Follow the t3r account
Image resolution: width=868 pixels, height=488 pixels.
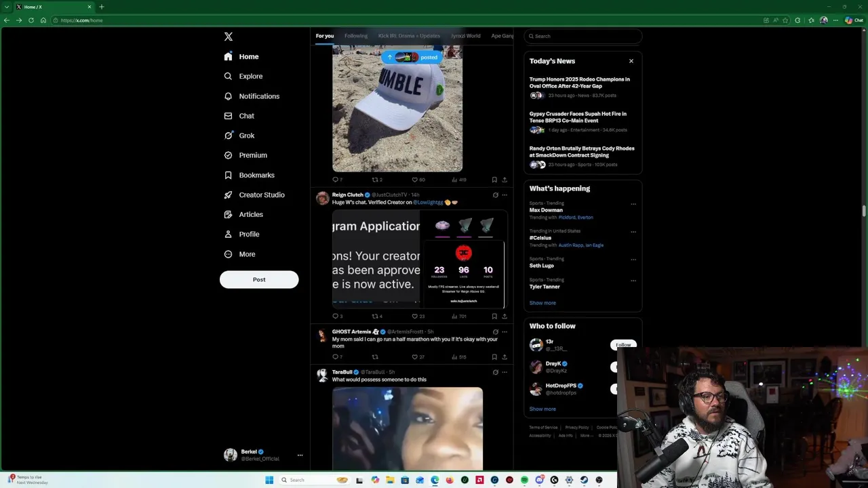click(623, 345)
